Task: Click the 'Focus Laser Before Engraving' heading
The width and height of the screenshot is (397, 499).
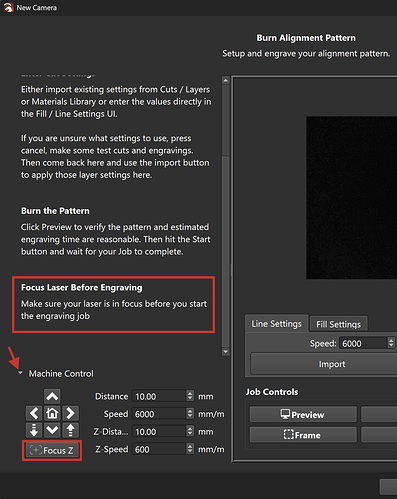Action: (x=82, y=287)
